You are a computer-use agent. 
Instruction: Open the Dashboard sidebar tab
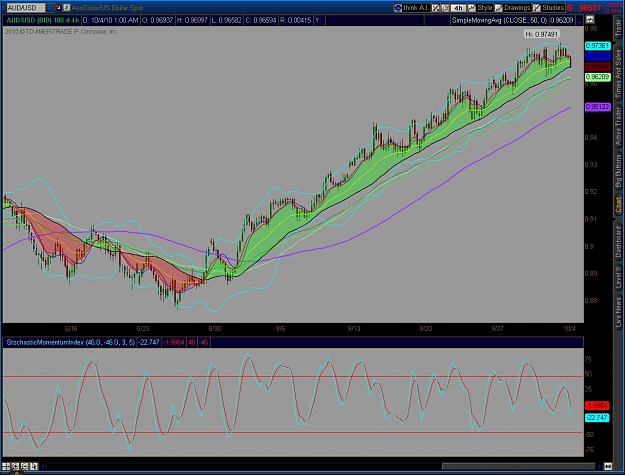[x=618, y=242]
